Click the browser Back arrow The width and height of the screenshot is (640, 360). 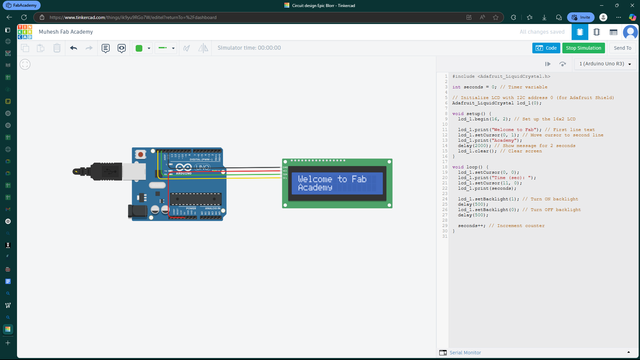tap(9, 18)
